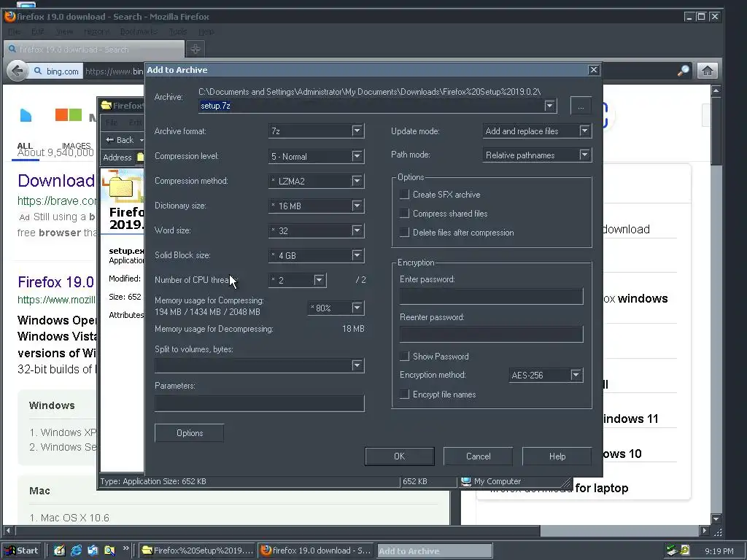Switch to firefox 19.0 download taskbar button
The image size is (747, 560).
tap(317, 551)
